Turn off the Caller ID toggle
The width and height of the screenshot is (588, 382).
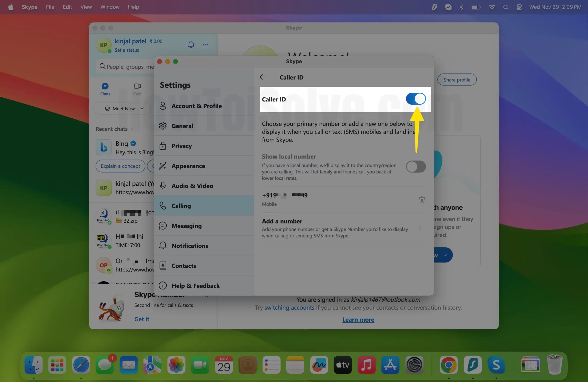point(416,99)
